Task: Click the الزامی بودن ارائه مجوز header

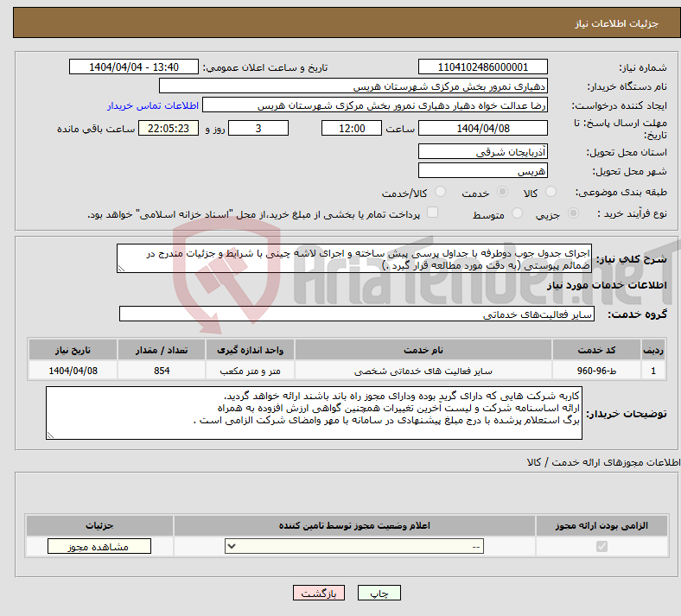Action: [601, 525]
